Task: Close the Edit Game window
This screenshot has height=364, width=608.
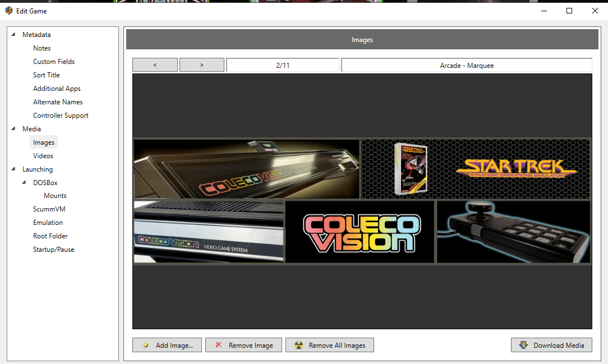Action: tap(595, 11)
